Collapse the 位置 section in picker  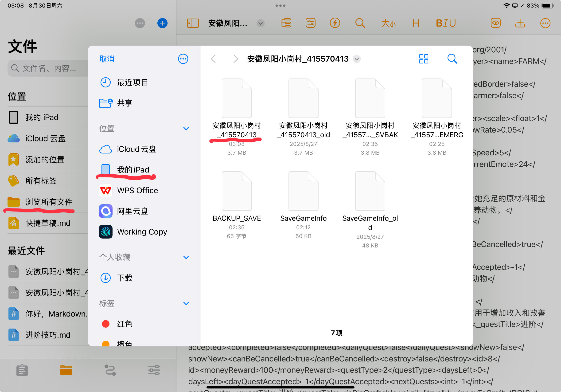pyautogui.click(x=186, y=129)
